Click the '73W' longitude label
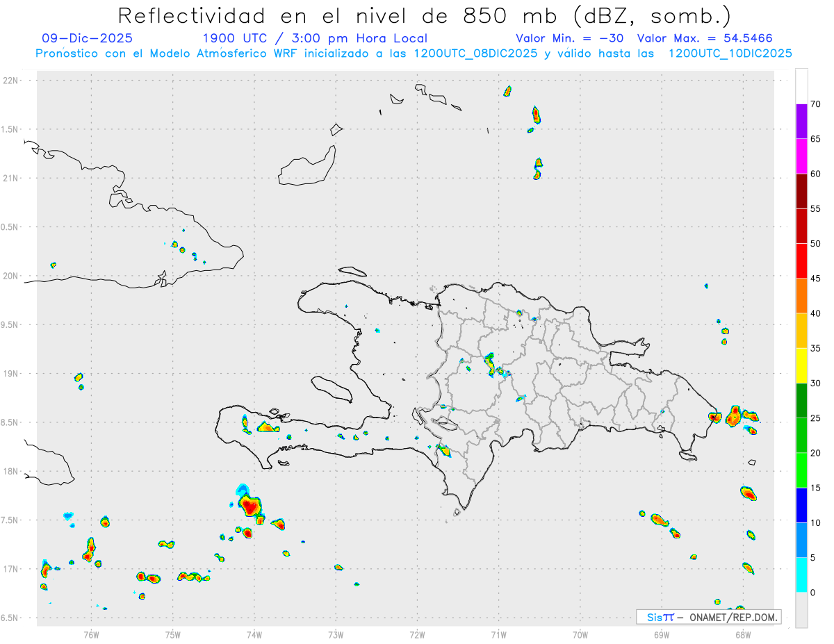 tap(336, 634)
